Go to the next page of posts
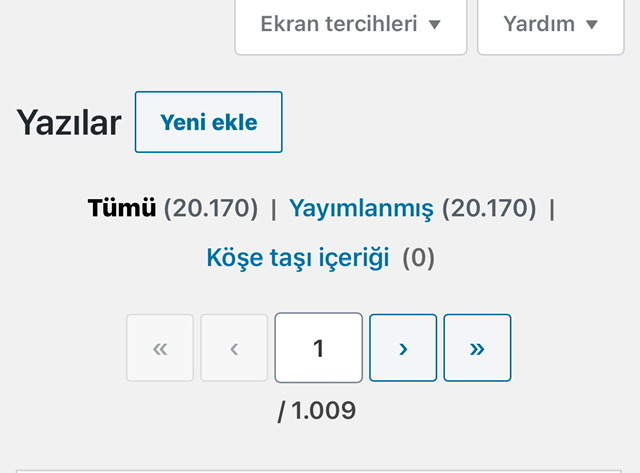The width and height of the screenshot is (640, 473). pyautogui.click(x=403, y=348)
